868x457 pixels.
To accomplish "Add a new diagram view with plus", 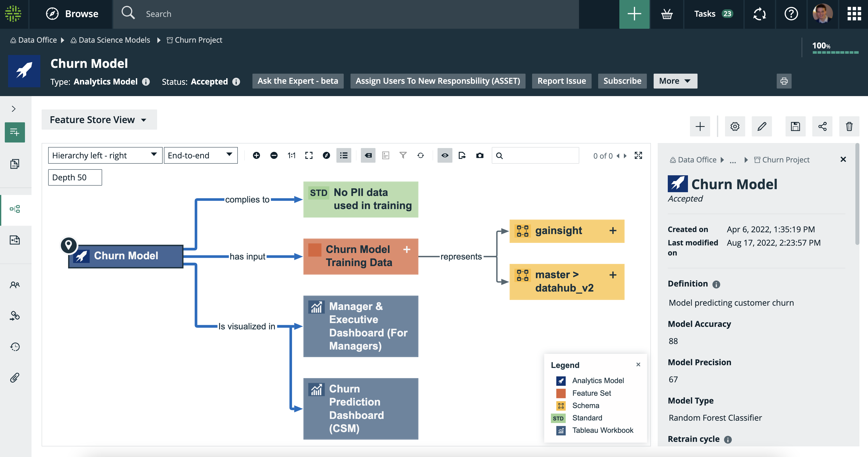I will coord(700,126).
